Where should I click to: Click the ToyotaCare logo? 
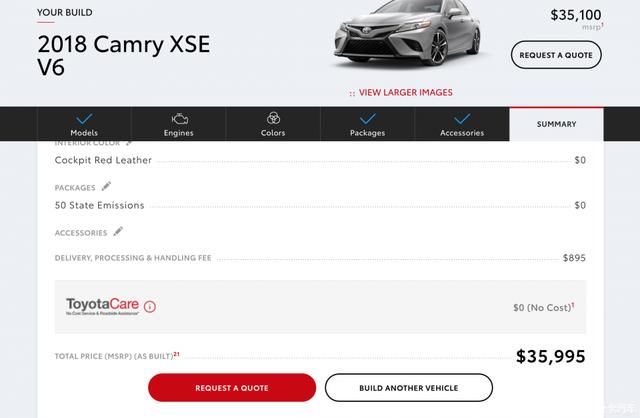[x=102, y=306]
